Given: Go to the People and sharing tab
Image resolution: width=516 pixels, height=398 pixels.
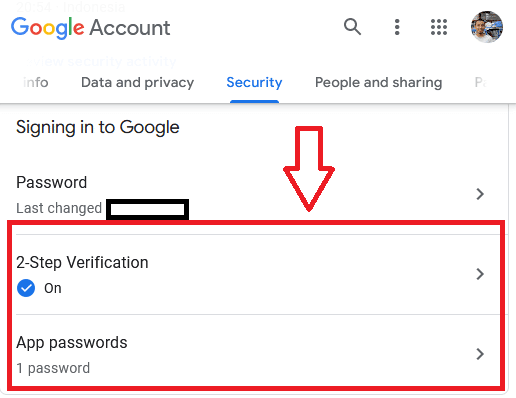Looking at the screenshot, I should pos(379,82).
